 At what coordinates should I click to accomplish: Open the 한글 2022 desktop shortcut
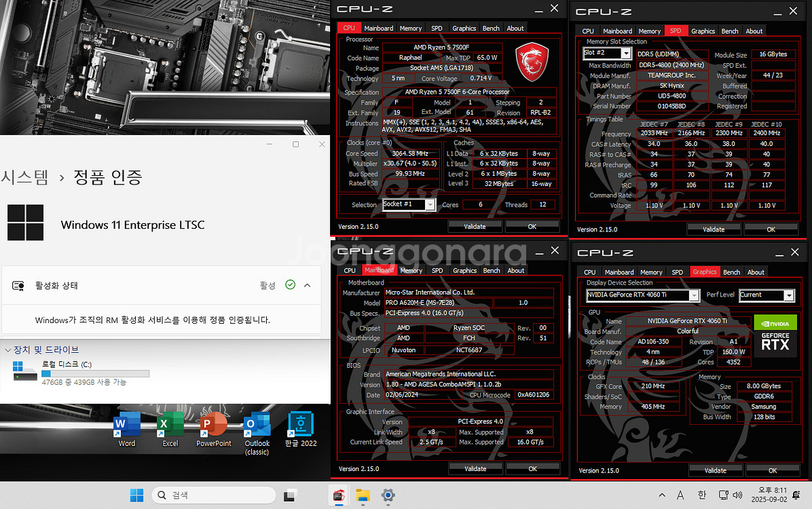pyautogui.click(x=301, y=429)
